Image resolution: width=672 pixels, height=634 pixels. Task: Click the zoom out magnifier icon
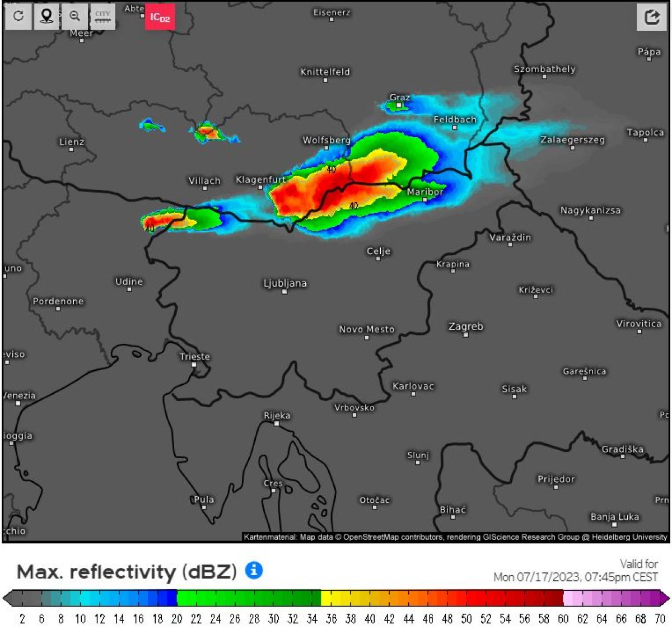[x=74, y=16]
